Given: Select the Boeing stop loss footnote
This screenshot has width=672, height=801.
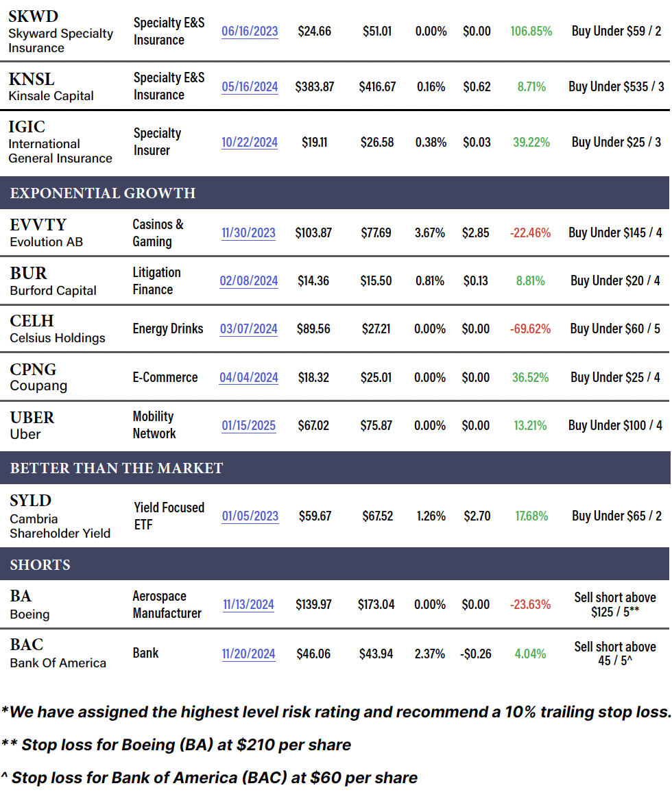Looking at the screenshot, I should (176, 745).
